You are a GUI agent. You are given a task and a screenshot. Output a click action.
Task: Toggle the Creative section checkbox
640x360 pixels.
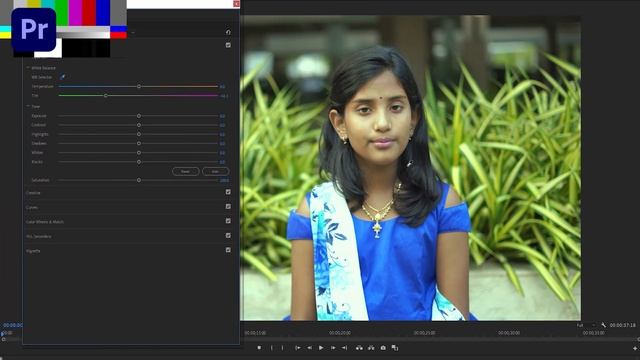228,192
